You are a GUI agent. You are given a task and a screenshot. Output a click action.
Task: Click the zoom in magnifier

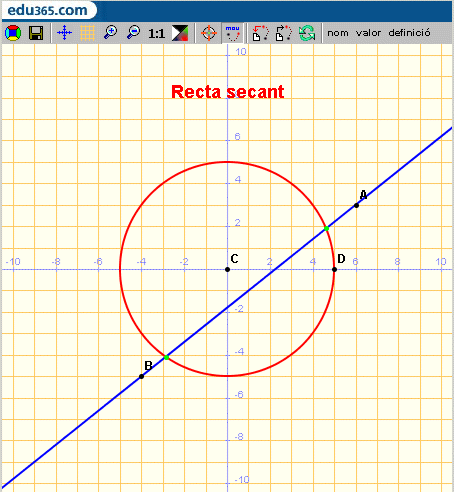pos(110,33)
